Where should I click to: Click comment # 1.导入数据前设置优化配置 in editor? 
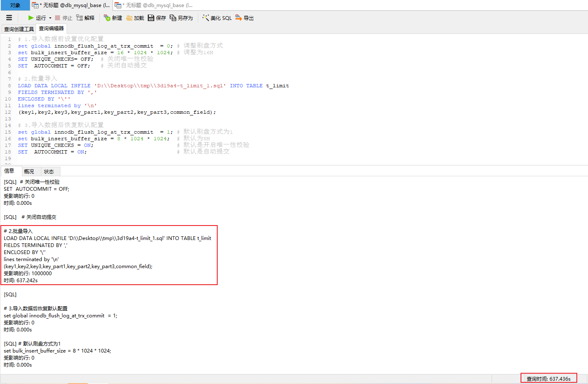pos(60,39)
